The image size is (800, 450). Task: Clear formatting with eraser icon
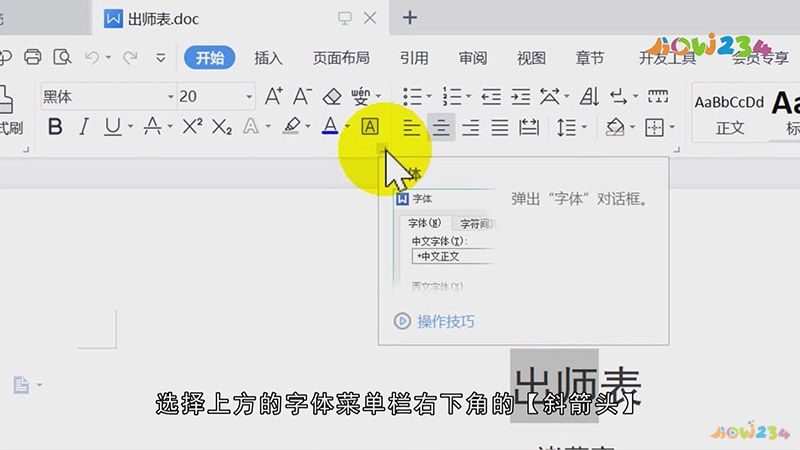click(x=332, y=96)
